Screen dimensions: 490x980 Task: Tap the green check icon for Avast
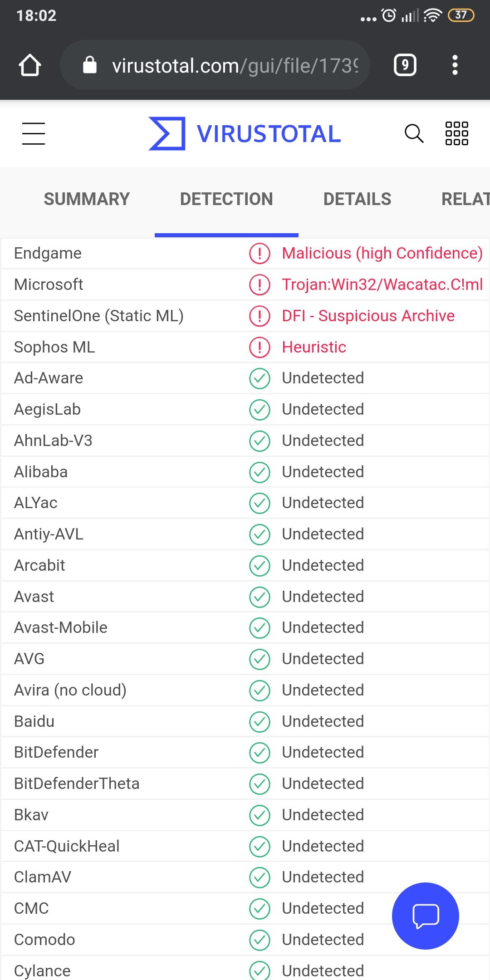(x=260, y=597)
